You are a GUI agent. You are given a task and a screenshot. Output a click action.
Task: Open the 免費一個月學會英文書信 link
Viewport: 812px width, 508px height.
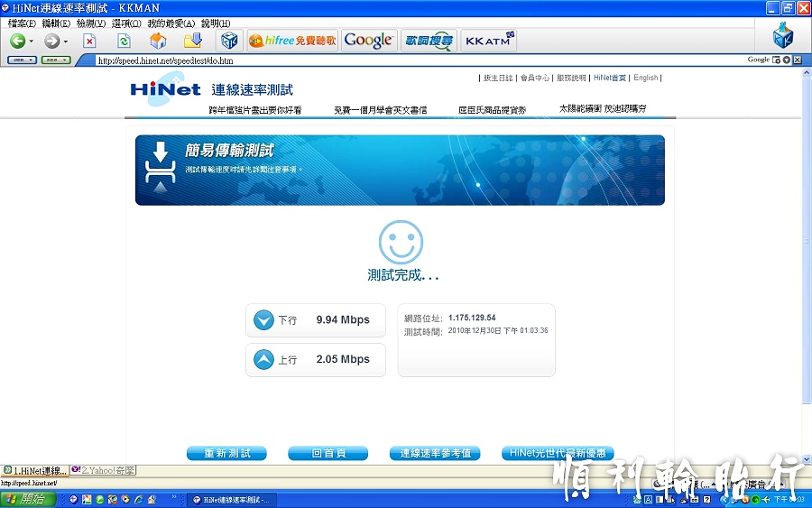coord(380,110)
